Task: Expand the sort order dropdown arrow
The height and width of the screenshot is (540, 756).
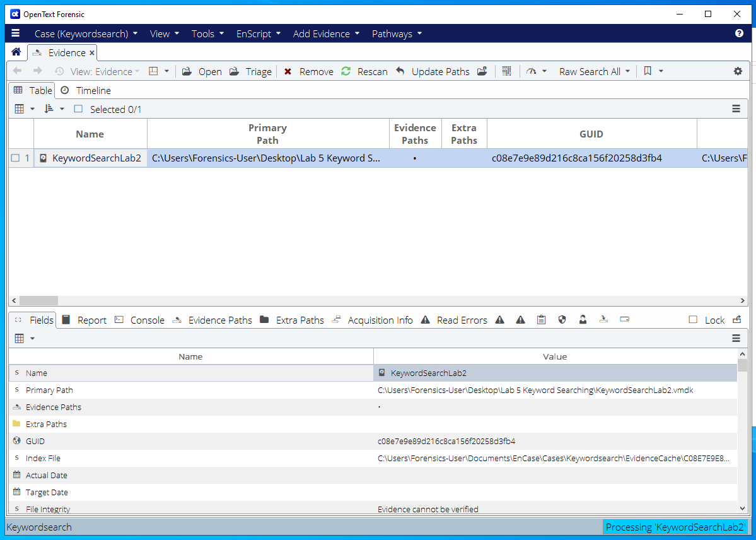Action: pyautogui.click(x=62, y=109)
